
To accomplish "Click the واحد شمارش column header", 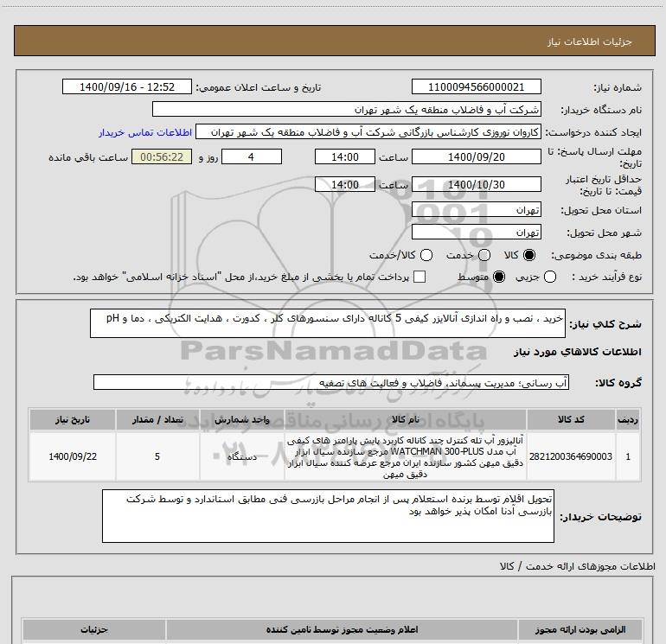I will (241, 419).
